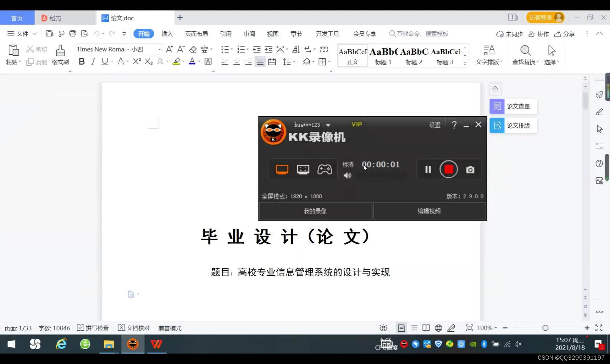Toggle spell check in status bar

pyautogui.click(x=93, y=328)
